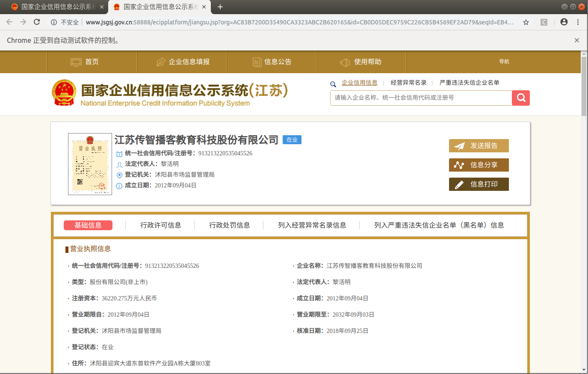Image resolution: width=588 pixels, height=374 pixels.
Task: Bookmark this page with star icon
Action: (x=526, y=22)
